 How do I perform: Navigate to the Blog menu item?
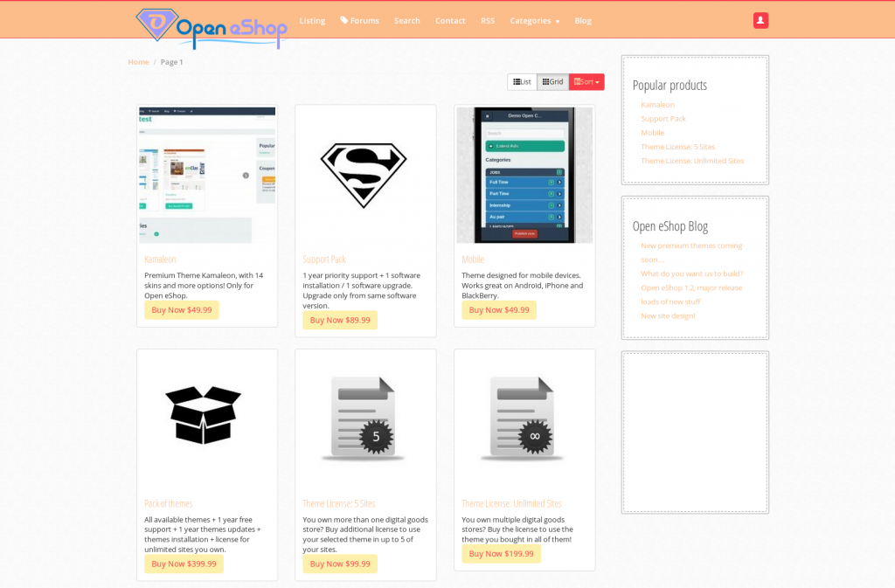pyautogui.click(x=583, y=21)
